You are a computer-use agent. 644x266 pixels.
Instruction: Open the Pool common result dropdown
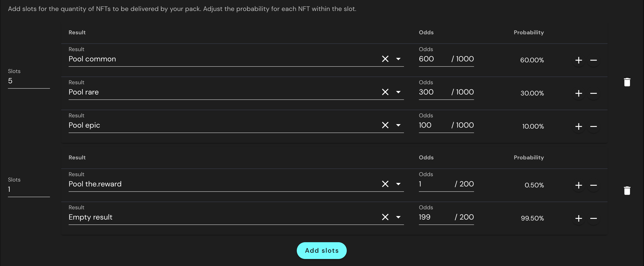399,59
